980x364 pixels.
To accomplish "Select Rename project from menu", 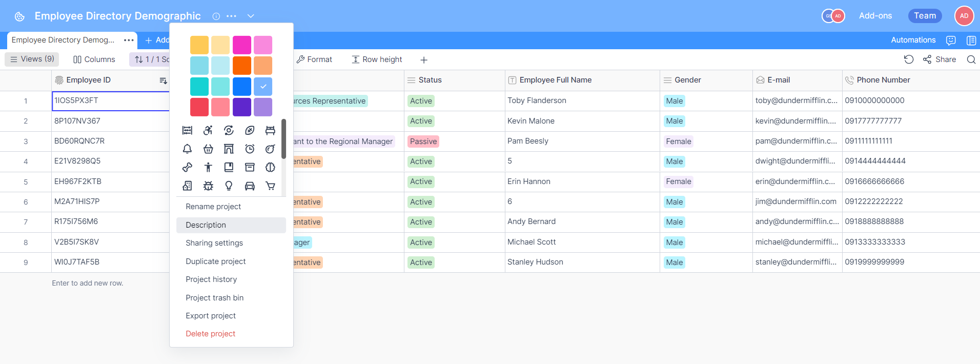I will point(213,207).
